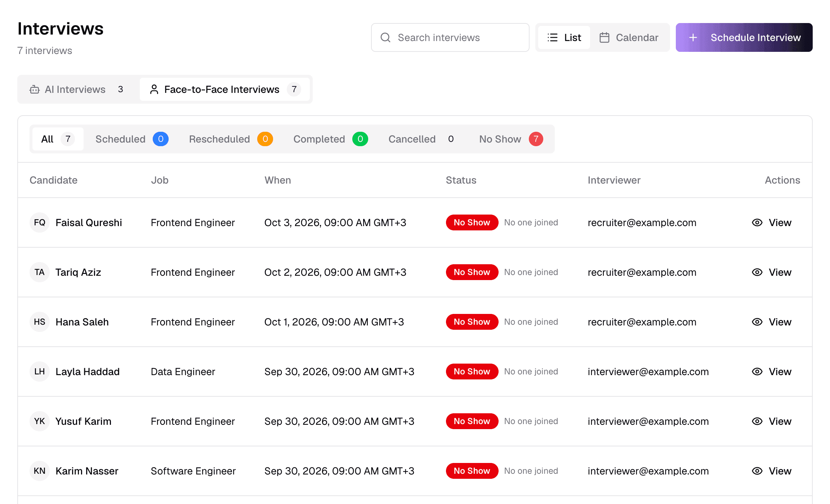Click the eye icon for Hana Saleh
Image resolution: width=830 pixels, height=504 pixels.
757,322
